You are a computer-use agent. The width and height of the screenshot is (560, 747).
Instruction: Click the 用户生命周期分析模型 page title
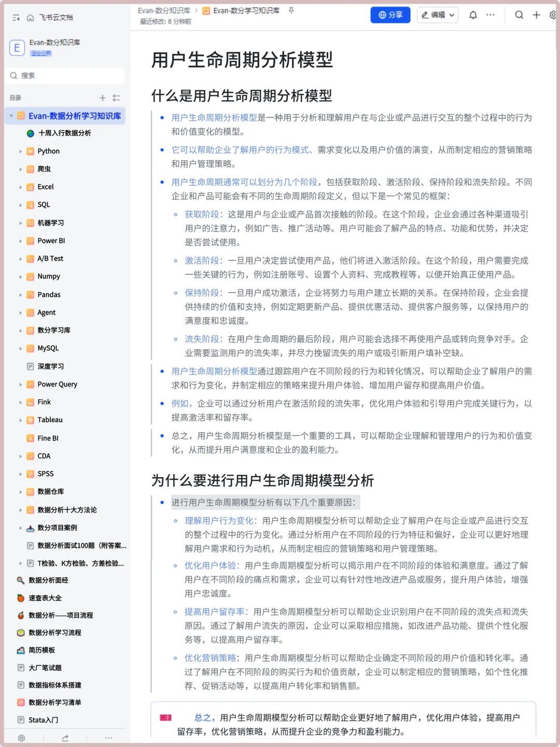click(x=242, y=60)
